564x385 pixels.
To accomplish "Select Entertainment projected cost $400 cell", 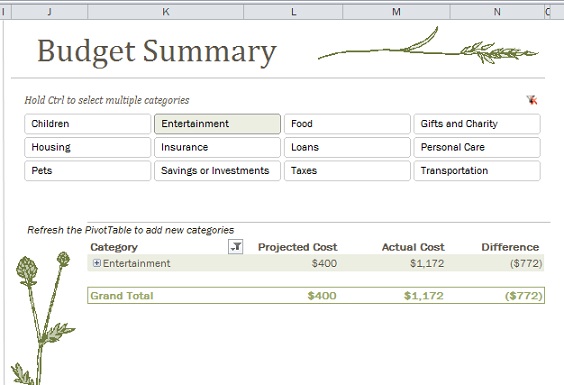I will point(324,263).
